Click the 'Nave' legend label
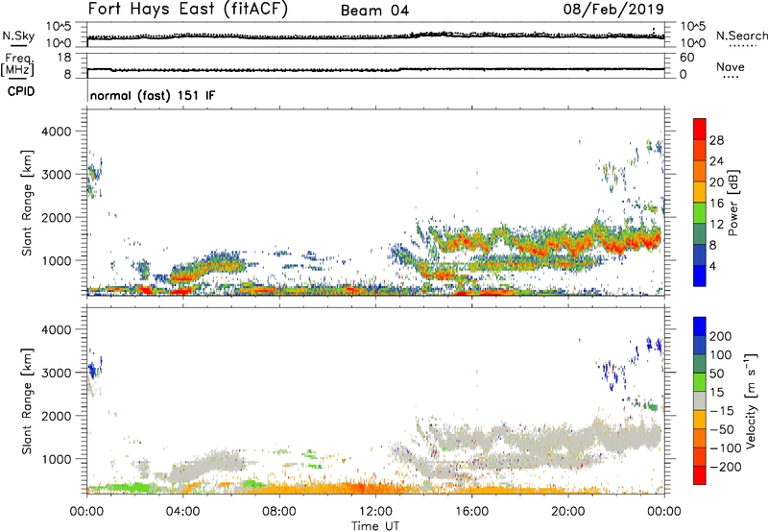Image resolution: width=768 pixels, height=532 pixels. tap(731, 67)
